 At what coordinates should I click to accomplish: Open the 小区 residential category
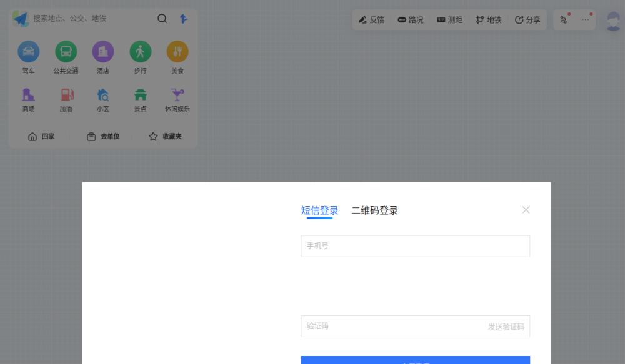coord(103,100)
